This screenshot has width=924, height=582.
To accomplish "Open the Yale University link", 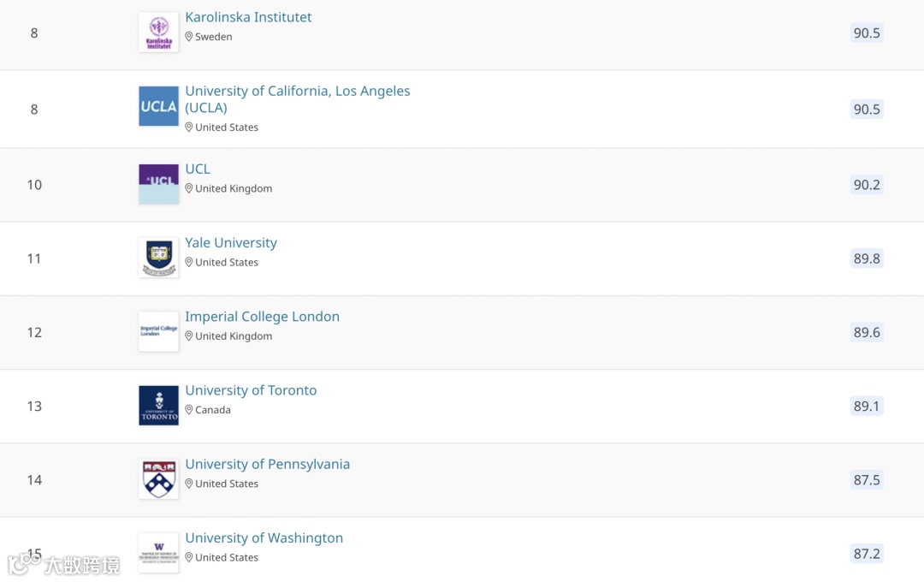I will pos(231,243).
